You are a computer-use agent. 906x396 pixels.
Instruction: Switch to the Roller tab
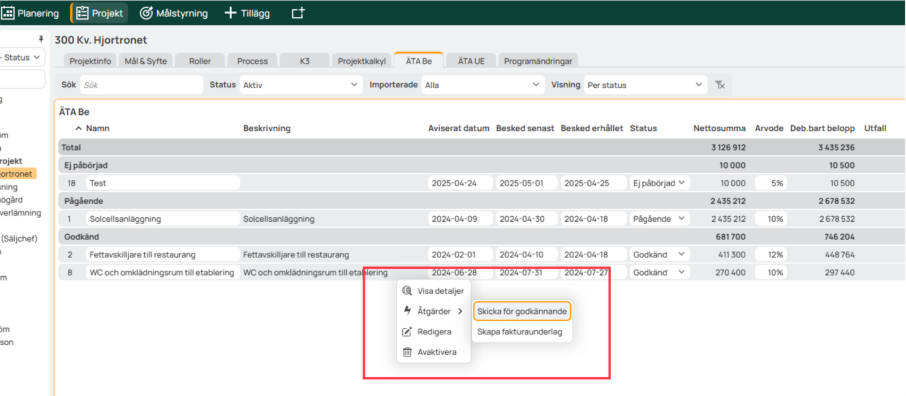(200, 61)
